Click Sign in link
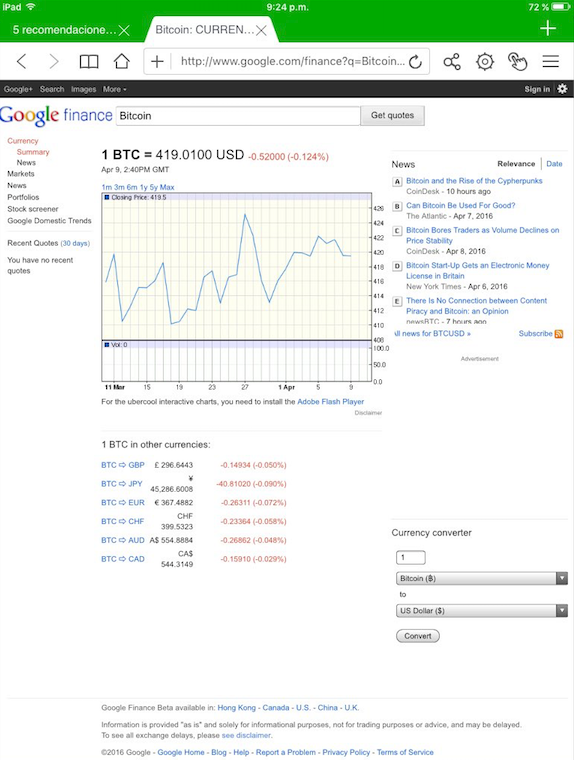The image size is (574, 760). [537, 89]
